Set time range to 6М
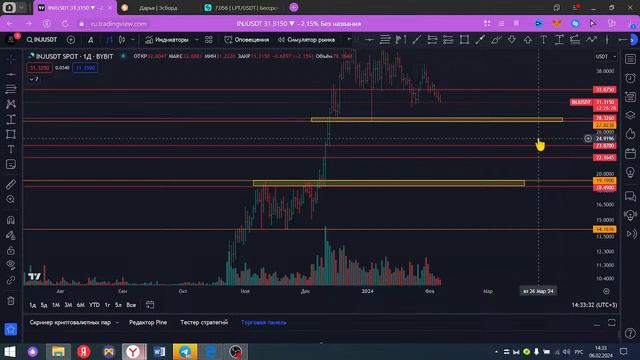 [81, 305]
